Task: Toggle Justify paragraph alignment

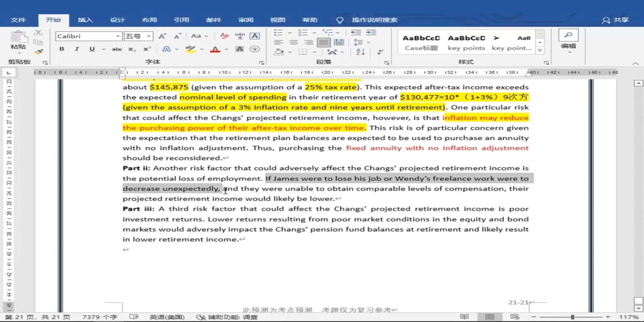Action: [x=324, y=43]
